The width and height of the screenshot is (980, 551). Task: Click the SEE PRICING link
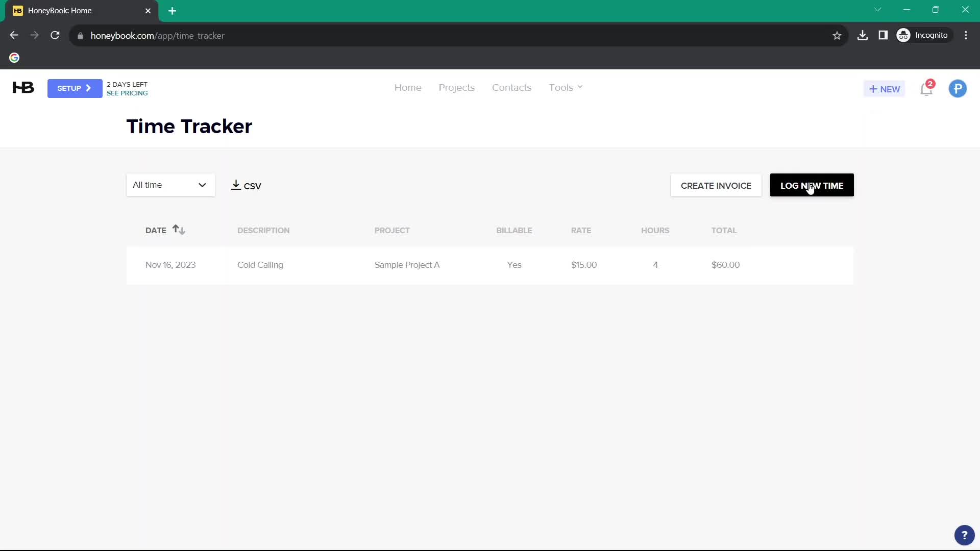tap(127, 93)
